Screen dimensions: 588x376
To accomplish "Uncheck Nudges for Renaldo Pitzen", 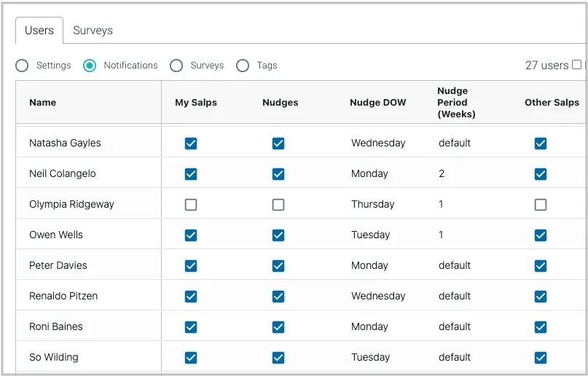I will pos(278,297).
